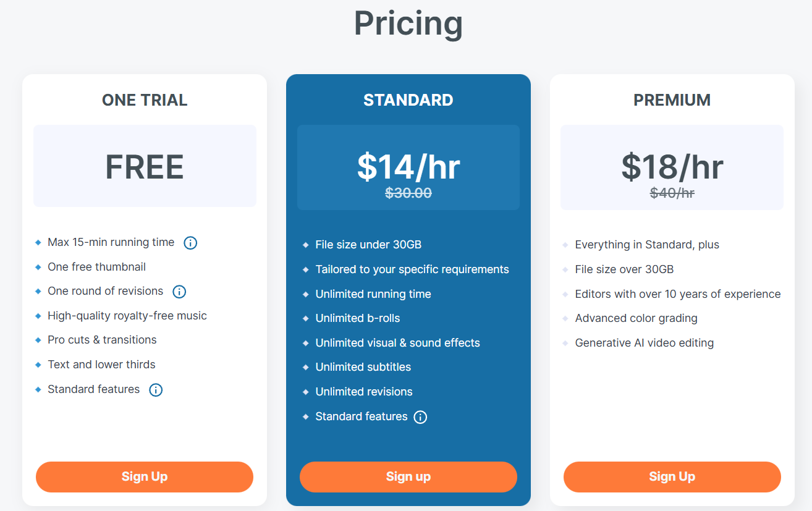Click the $14/hr price box
The image size is (812, 511).
pyautogui.click(x=408, y=167)
